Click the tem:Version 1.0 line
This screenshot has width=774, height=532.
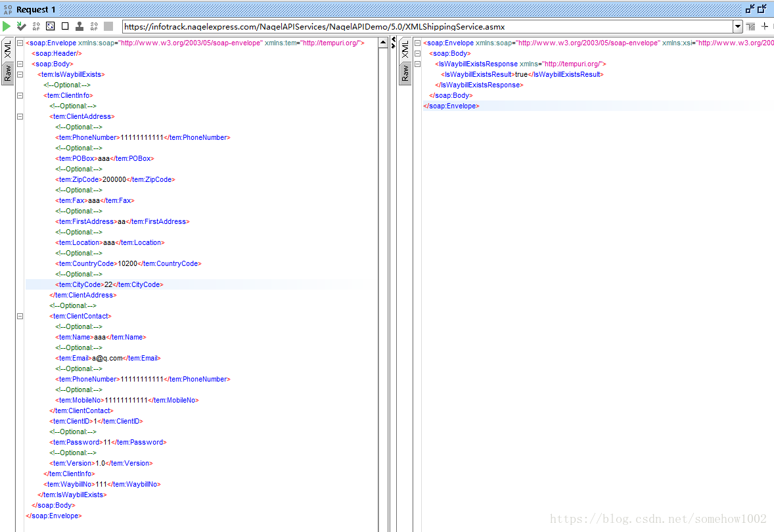pyautogui.click(x=101, y=463)
